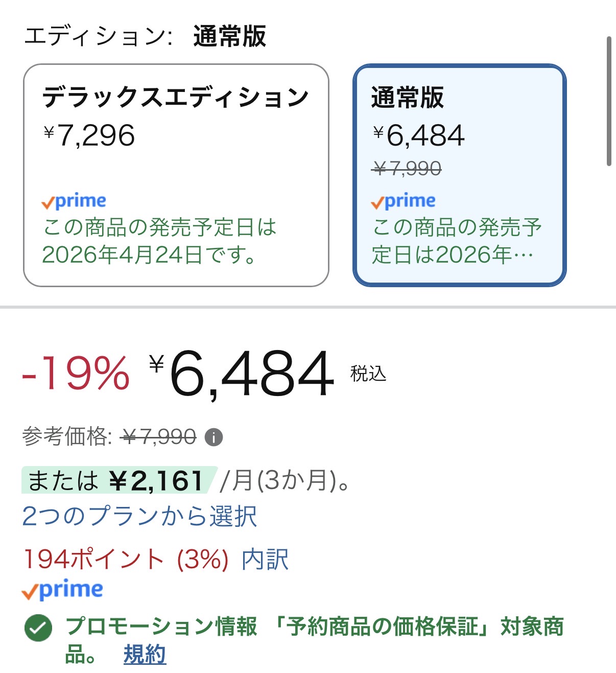The image size is (616, 673).
Task: Click the vertical scrollbar on right edge
Action: (608, 101)
